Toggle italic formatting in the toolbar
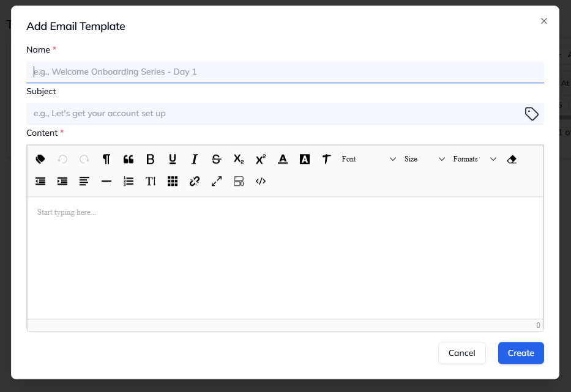571x392 pixels. (194, 159)
